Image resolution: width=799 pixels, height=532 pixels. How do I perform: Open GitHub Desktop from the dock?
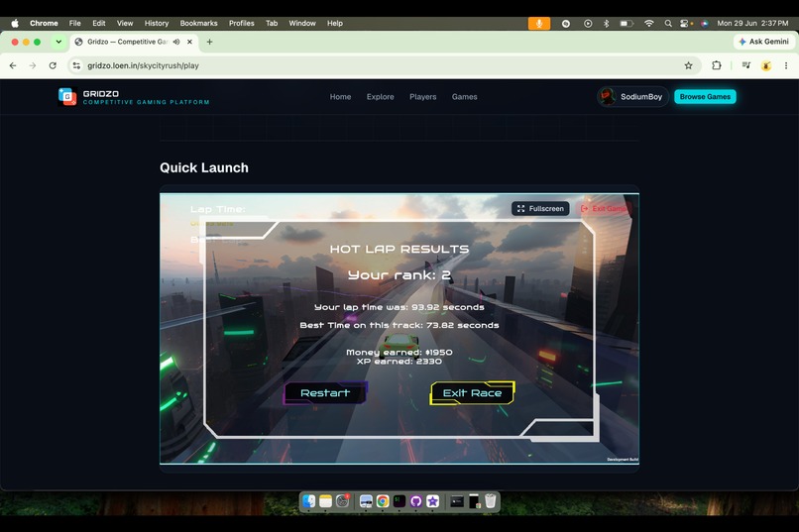coord(416,501)
